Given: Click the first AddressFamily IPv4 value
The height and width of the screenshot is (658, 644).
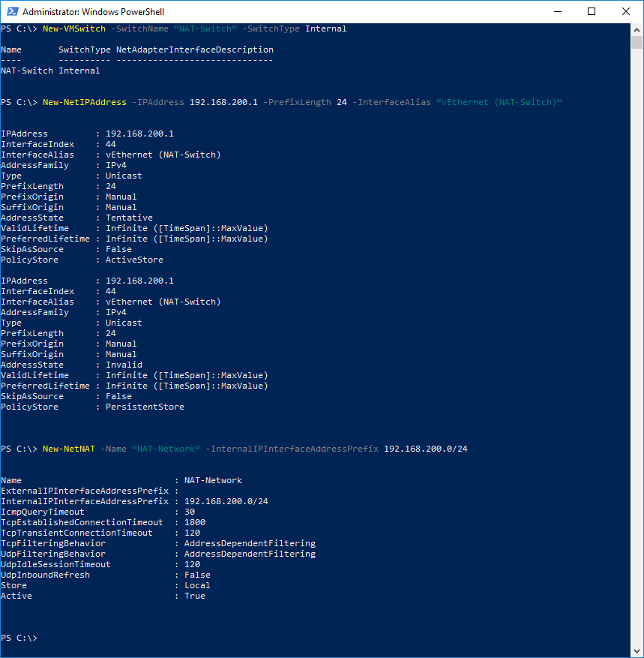Looking at the screenshot, I should 115,165.
